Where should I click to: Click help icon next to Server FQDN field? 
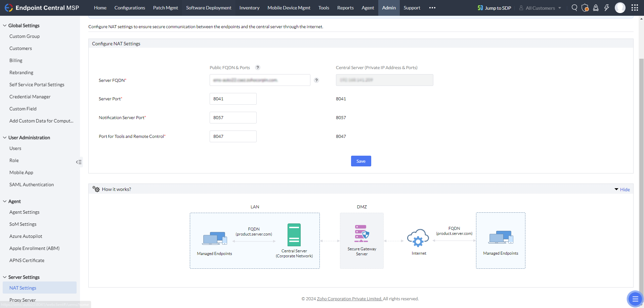[x=316, y=80]
